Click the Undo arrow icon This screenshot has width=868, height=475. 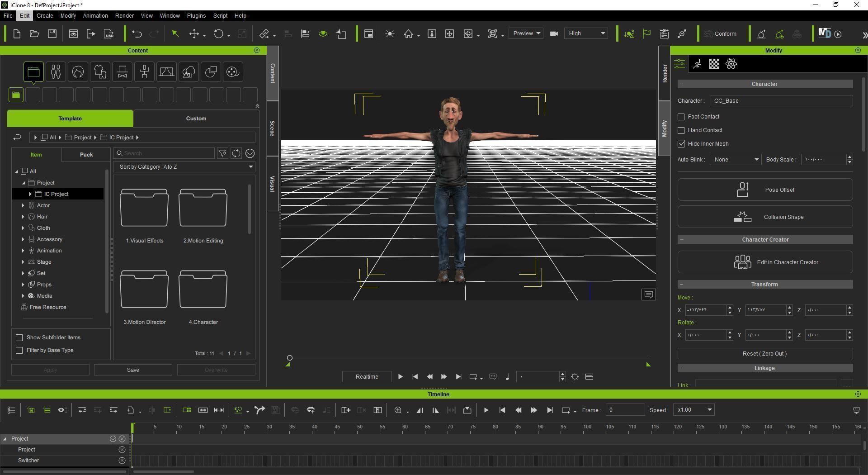(137, 34)
